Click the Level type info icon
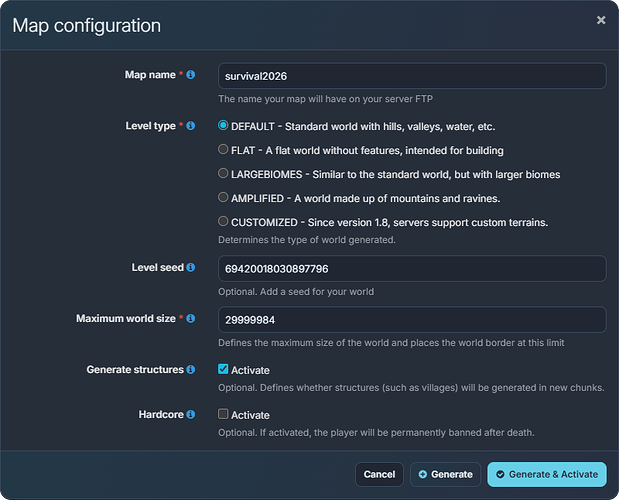This screenshot has height=500, width=619. [191, 125]
